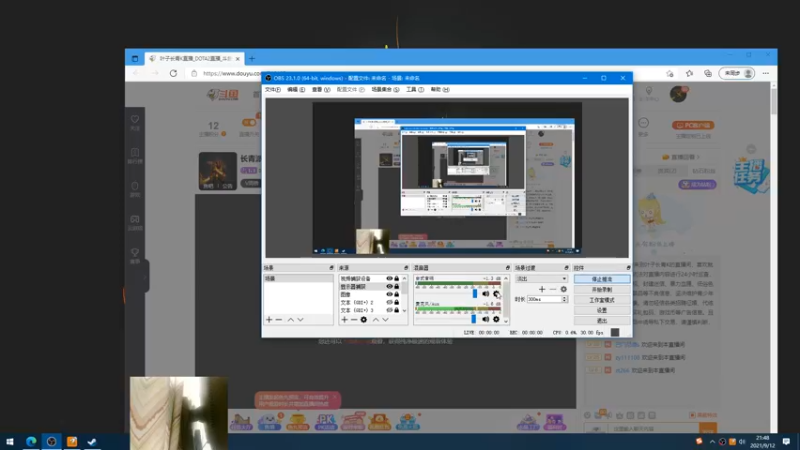Hide the 图像 source
800x450 pixels.
click(389, 294)
